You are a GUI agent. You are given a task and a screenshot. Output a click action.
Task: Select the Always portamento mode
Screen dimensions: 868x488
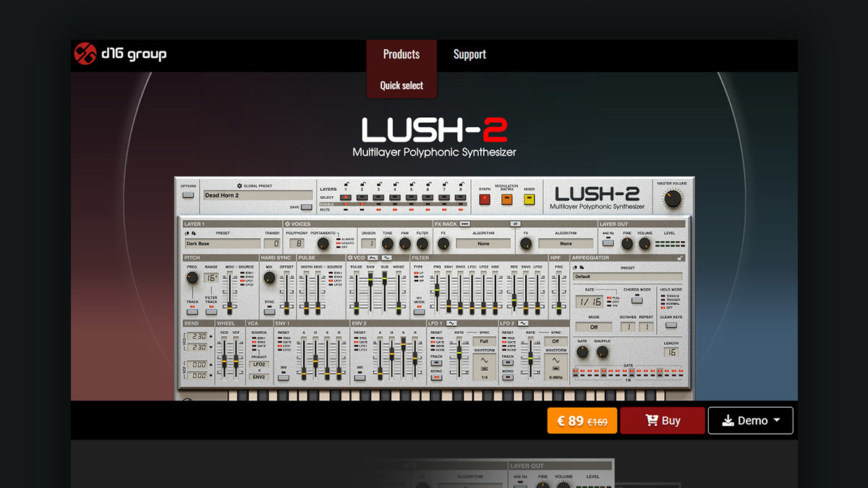click(x=345, y=239)
